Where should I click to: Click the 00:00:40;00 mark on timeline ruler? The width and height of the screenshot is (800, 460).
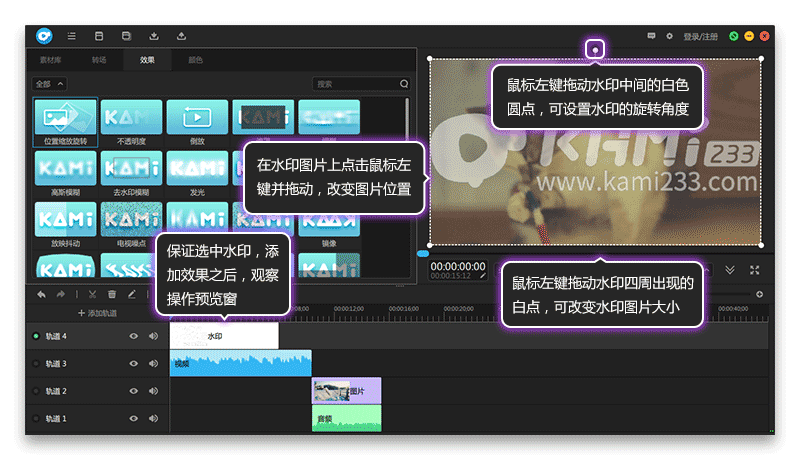coord(733,309)
